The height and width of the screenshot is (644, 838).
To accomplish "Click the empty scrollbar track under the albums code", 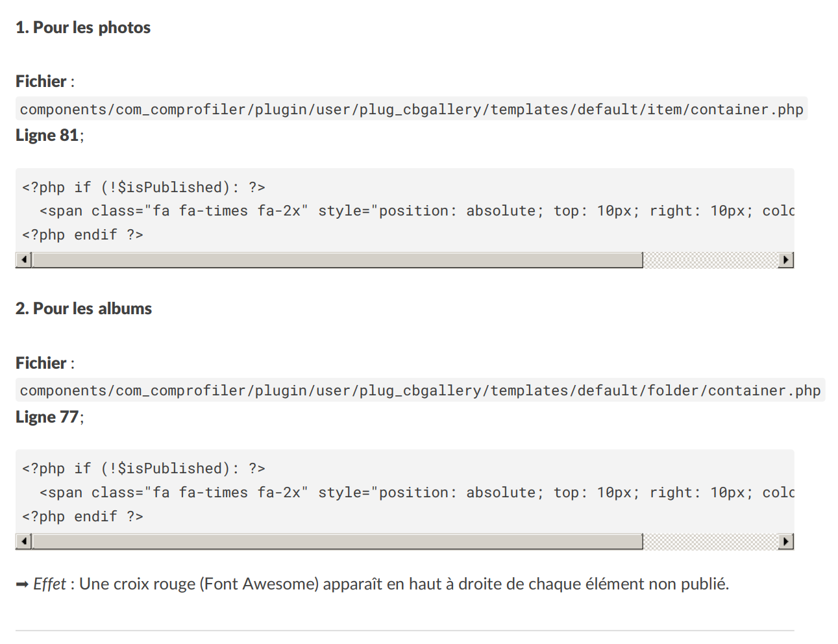I will (711, 541).
